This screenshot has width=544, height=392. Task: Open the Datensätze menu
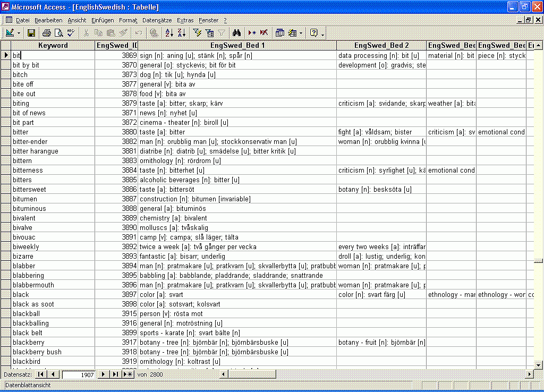tap(157, 21)
